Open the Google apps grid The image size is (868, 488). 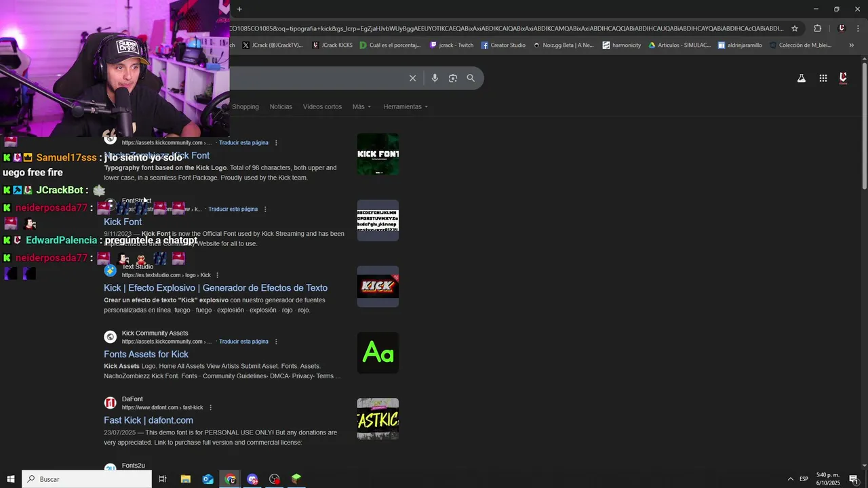point(823,78)
